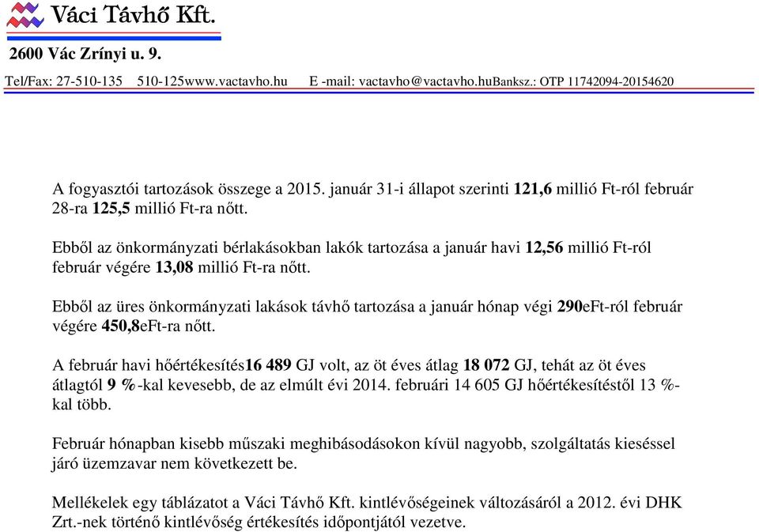Click the text 'kal több.'
The image size is (759, 532).
[81, 404]
